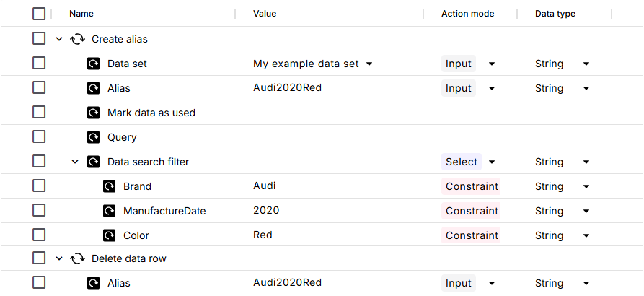
Task: Collapse the Create alias step
Action: [x=59, y=39]
